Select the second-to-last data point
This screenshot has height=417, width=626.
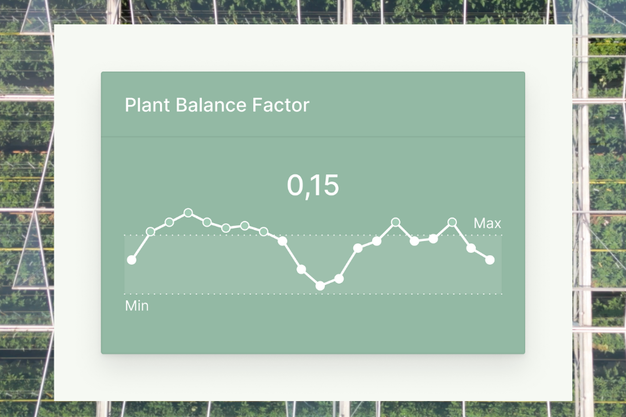coord(471,248)
